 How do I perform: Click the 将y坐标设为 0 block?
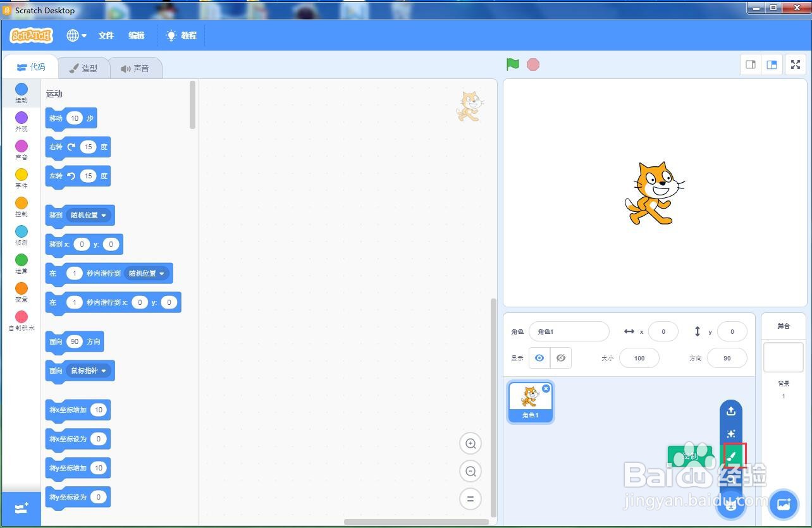tap(78, 498)
